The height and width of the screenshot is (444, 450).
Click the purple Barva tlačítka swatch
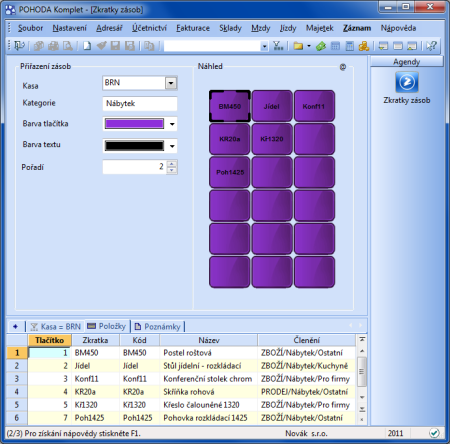click(134, 124)
